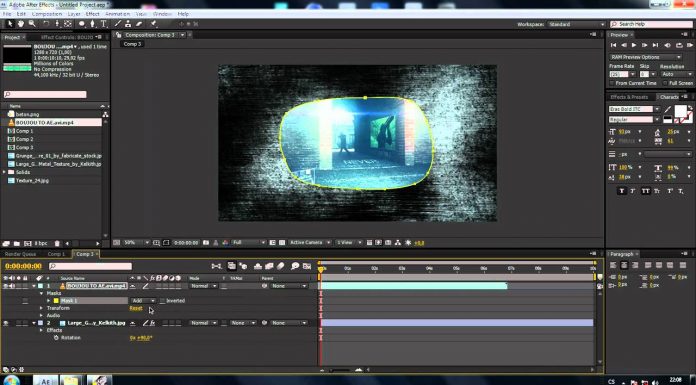Expand the Mask 1 properties
Screen dimensions: 696x385
pos(48,301)
